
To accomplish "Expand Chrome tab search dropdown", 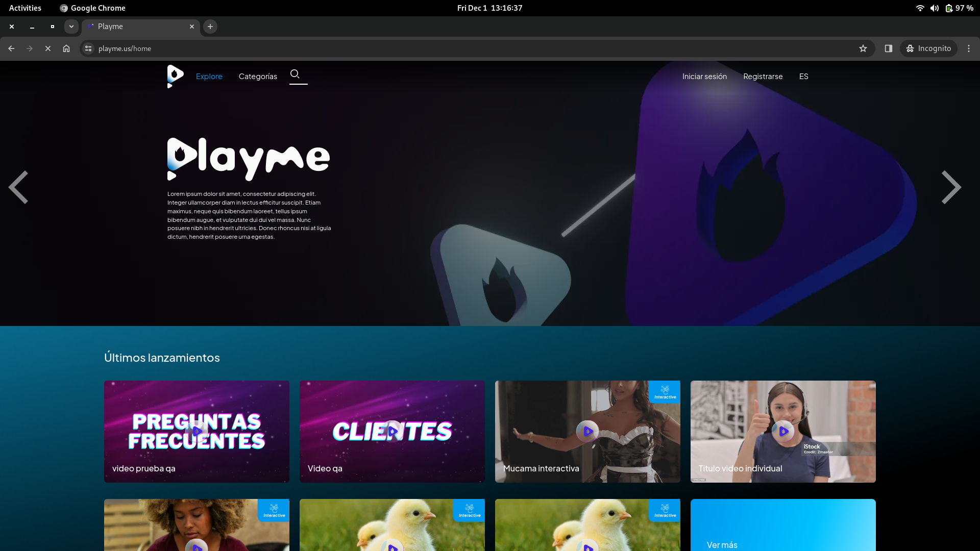I will pyautogui.click(x=71, y=27).
